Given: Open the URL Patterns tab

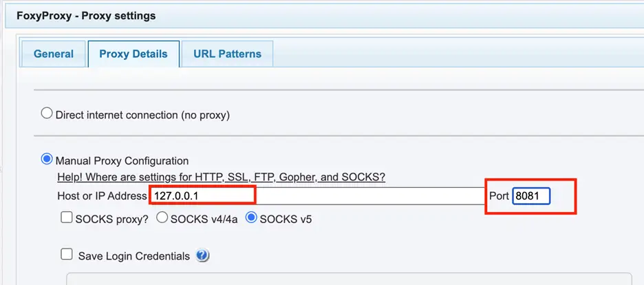Looking at the screenshot, I should [x=227, y=54].
